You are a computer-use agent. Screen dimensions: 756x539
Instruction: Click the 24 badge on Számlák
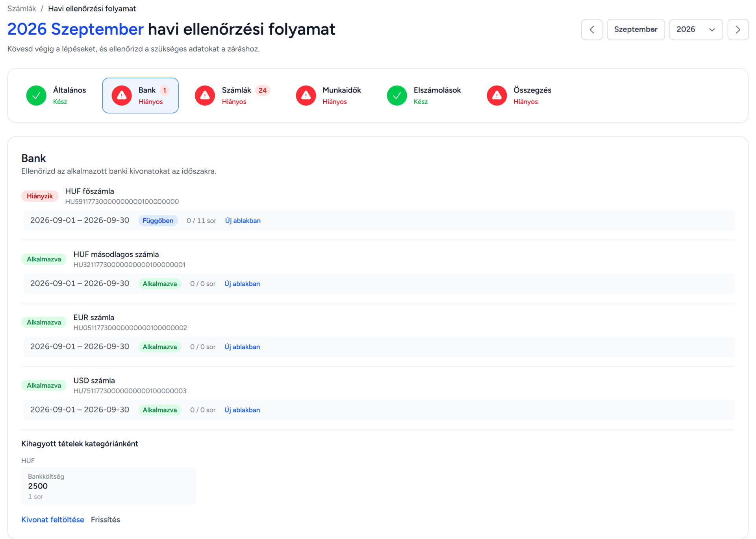(262, 90)
